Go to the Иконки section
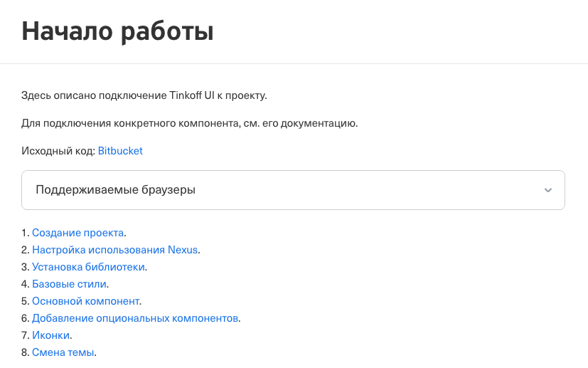This screenshot has width=588, height=368. 51,335
